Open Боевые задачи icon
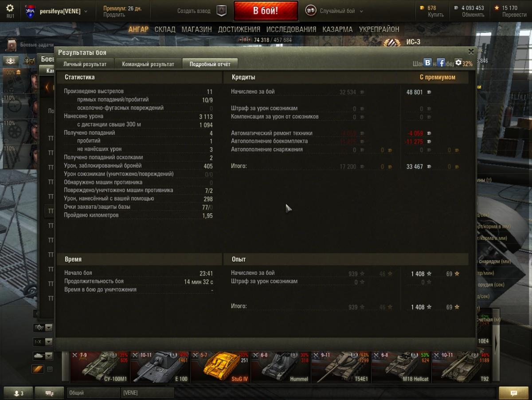The width and height of the screenshot is (532, 400). [x=11, y=44]
